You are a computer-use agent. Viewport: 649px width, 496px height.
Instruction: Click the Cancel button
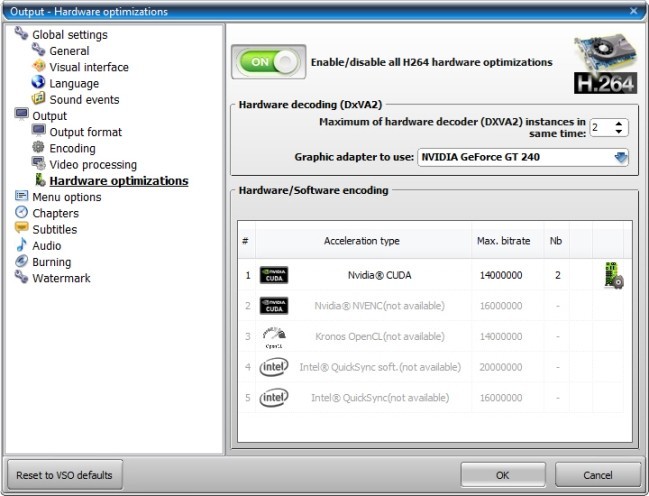pyautogui.click(x=597, y=474)
